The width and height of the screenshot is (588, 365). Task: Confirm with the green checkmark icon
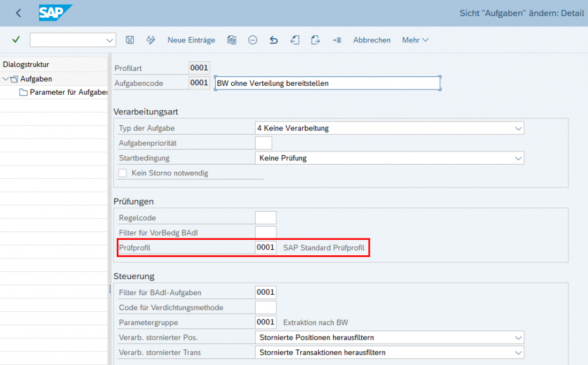coord(15,39)
